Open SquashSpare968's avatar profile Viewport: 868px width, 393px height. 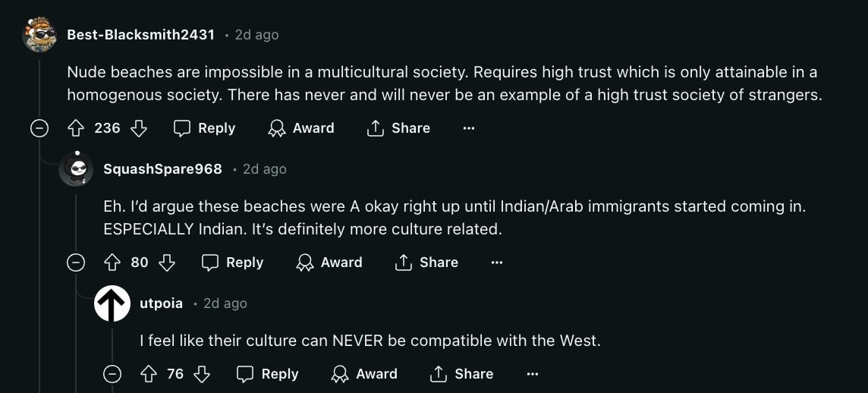(76, 169)
